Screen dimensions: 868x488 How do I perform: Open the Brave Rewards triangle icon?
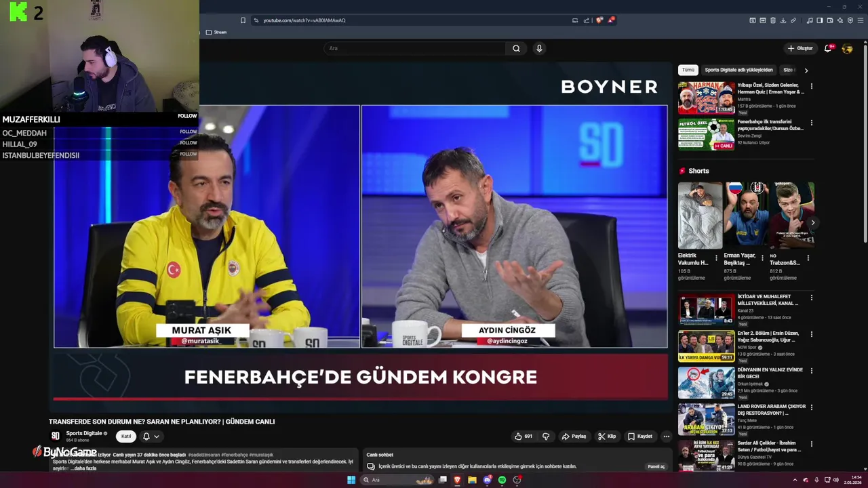pyautogui.click(x=610, y=20)
